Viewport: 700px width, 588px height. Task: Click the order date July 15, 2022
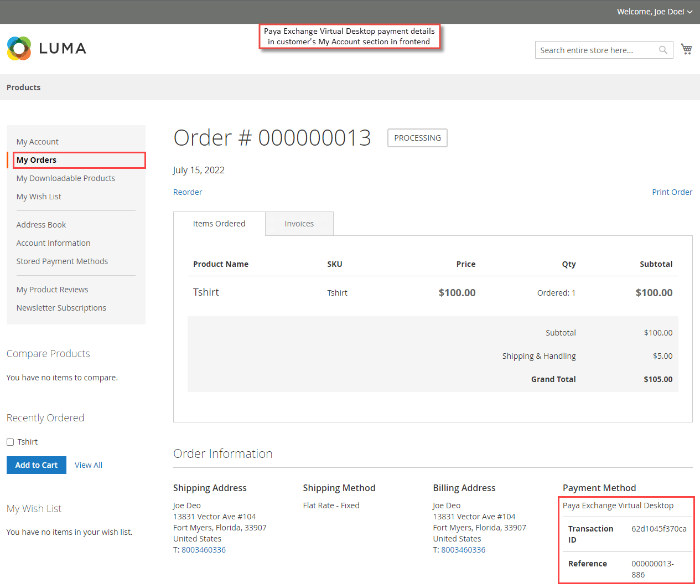coord(199,170)
